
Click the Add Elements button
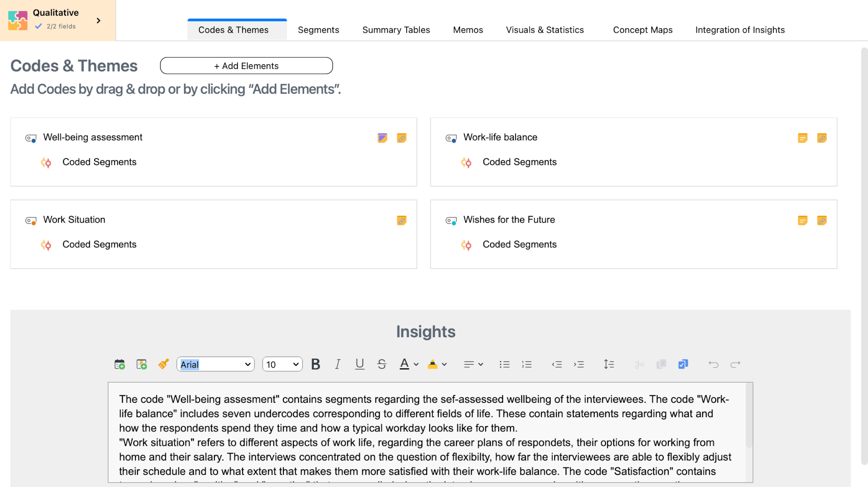click(x=246, y=66)
